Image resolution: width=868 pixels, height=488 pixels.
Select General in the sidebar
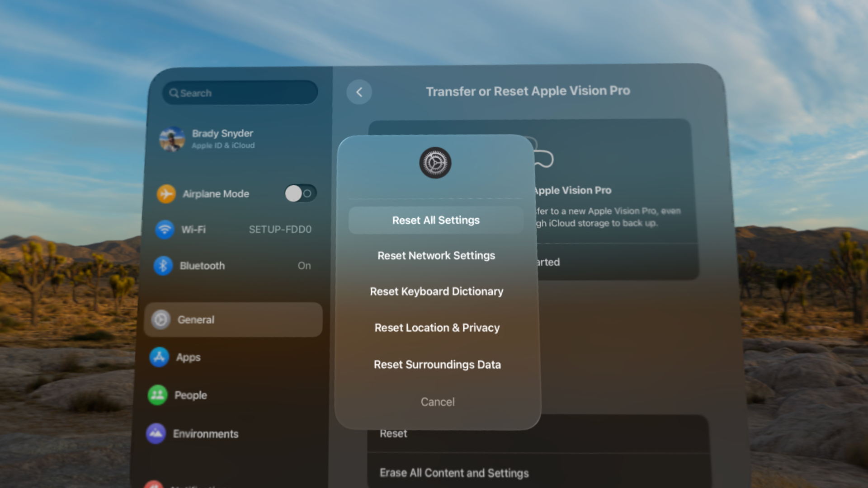click(x=233, y=320)
